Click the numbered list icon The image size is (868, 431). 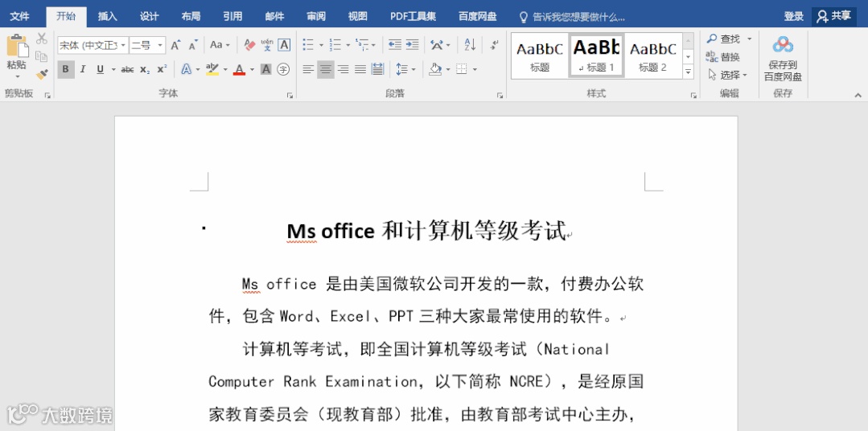click(x=335, y=45)
